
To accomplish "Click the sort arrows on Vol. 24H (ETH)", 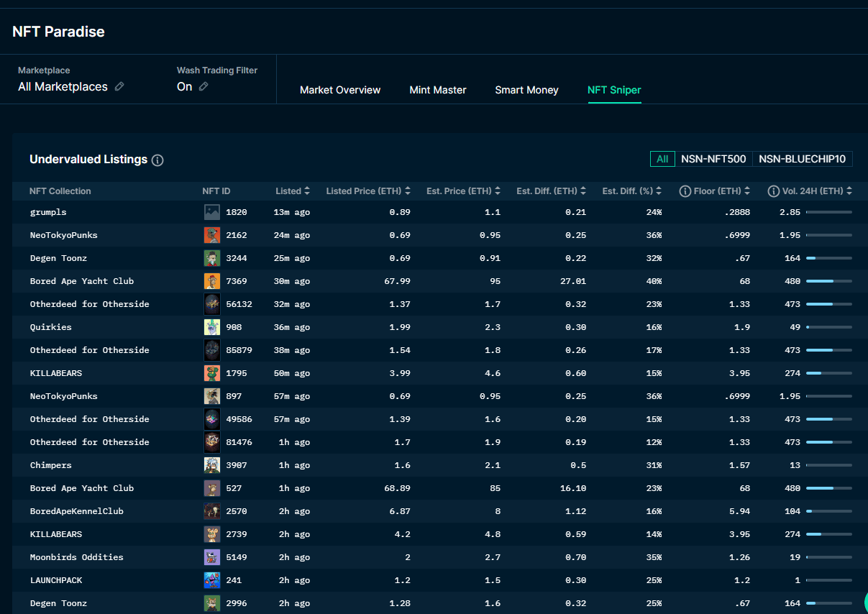I will click(849, 191).
